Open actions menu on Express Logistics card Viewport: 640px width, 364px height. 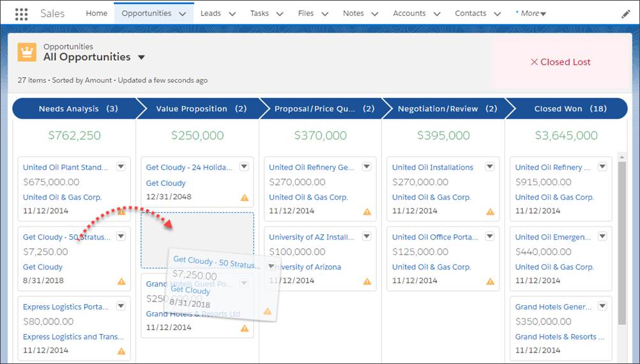point(121,306)
